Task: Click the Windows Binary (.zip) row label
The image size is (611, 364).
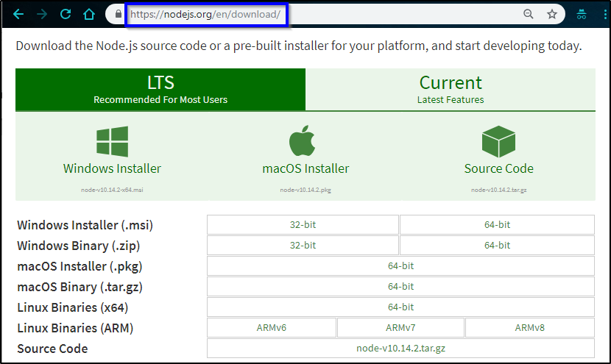Action: click(78, 246)
